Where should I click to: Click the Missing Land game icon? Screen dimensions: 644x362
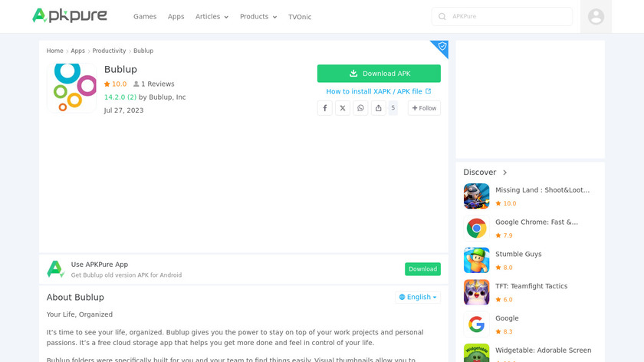coord(476,196)
